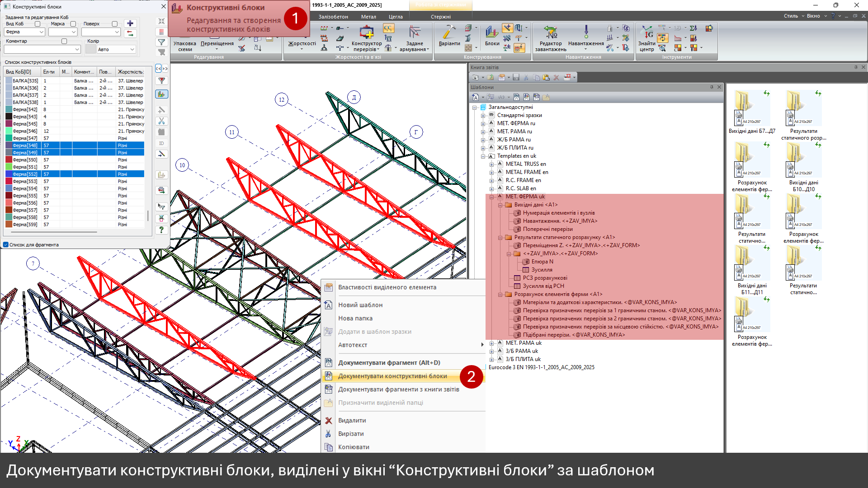Select Документувати конструктивні блоки menu item
The image size is (868, 488).
click(392, 376)
